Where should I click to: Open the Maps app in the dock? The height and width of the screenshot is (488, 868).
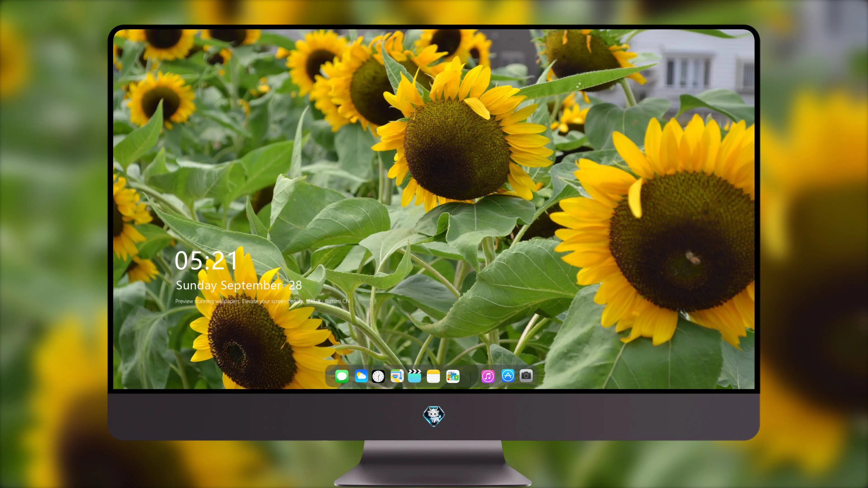point(397,376)
